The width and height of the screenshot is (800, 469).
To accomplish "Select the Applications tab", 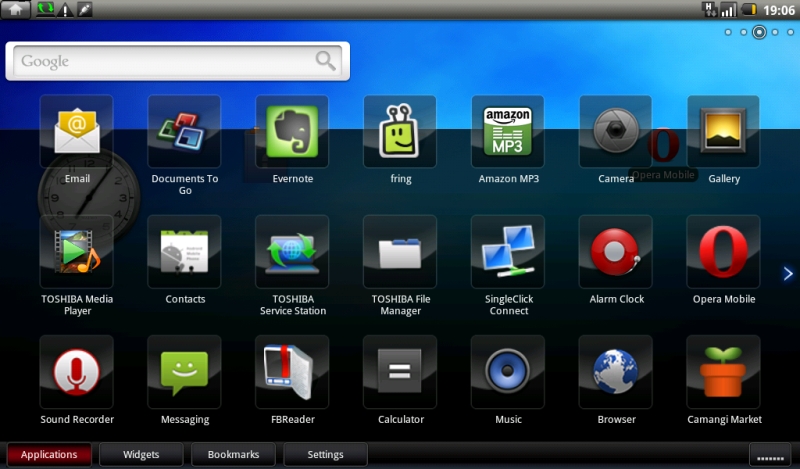I will [x=49, y=454].
